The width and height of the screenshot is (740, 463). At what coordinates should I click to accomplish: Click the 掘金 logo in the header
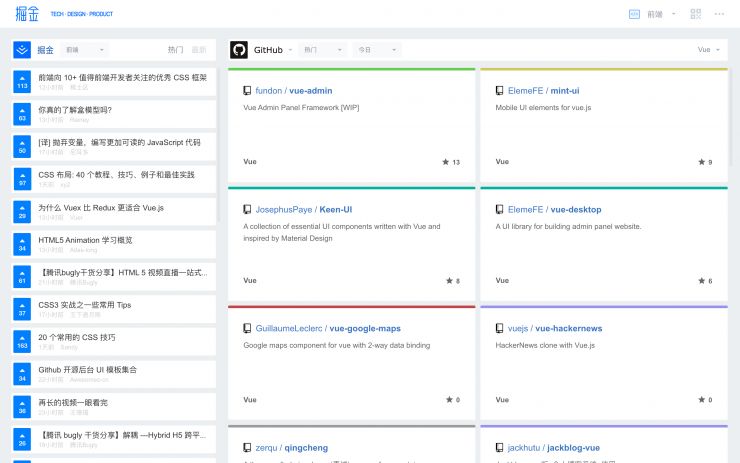[26, 14]
